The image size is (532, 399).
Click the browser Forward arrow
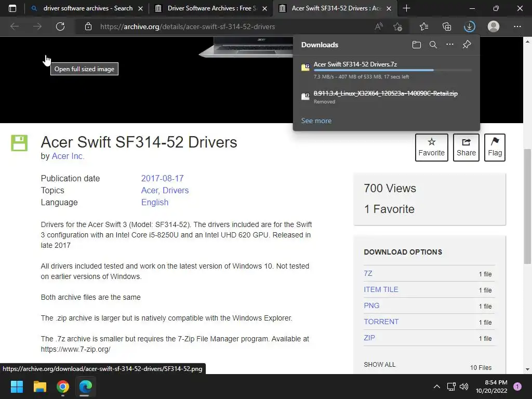(37, 26)
